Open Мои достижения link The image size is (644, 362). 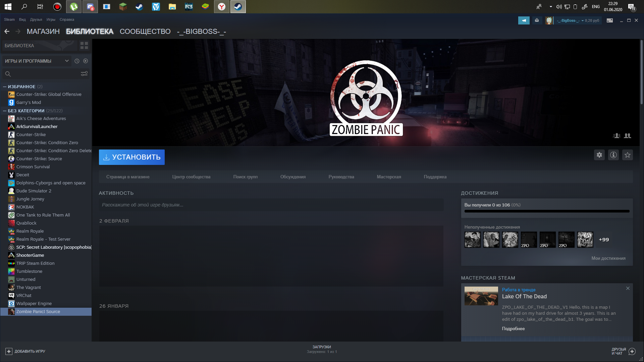[608, 258]
